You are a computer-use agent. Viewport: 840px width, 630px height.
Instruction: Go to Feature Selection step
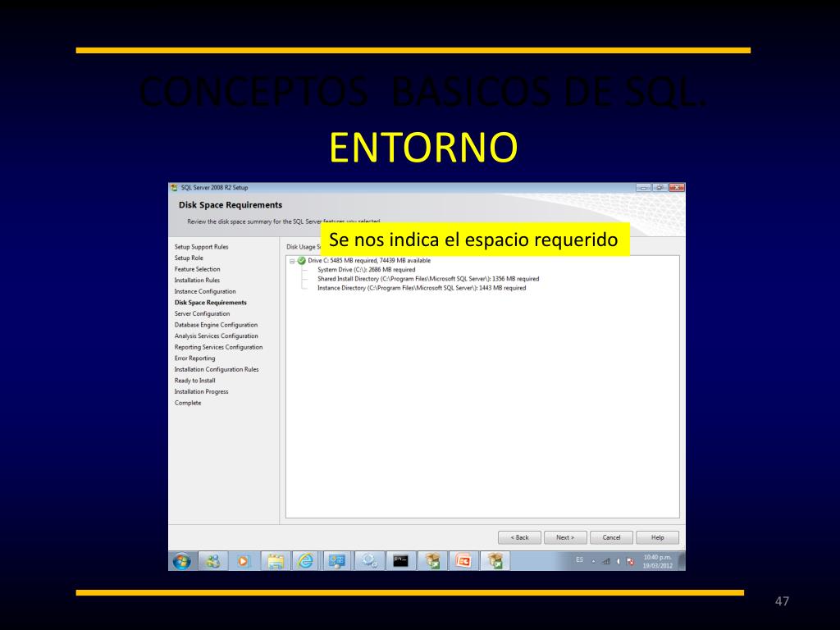[x=197, y=269]
